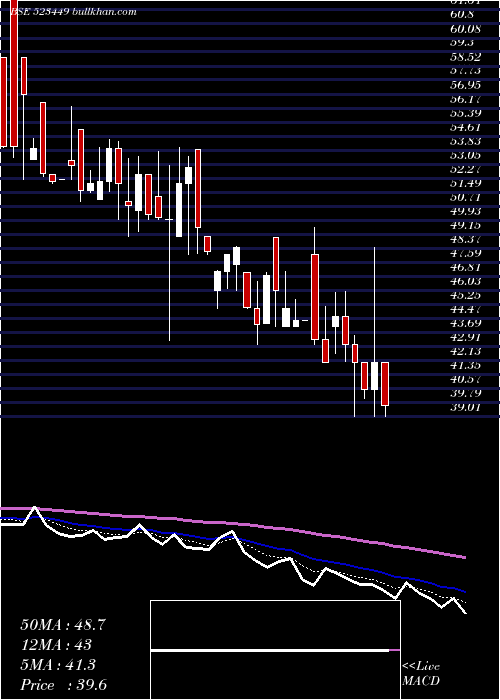The image size is (500, 700).
Task: Click the 58.52 price level label
Action: click(x=465, y=57)
